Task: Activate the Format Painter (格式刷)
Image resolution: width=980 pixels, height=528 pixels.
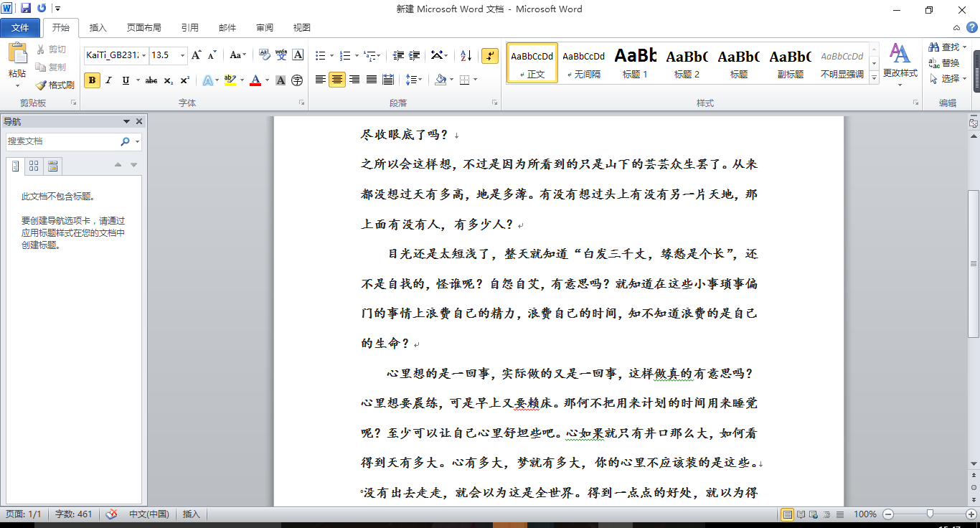Action: (55, 85)
